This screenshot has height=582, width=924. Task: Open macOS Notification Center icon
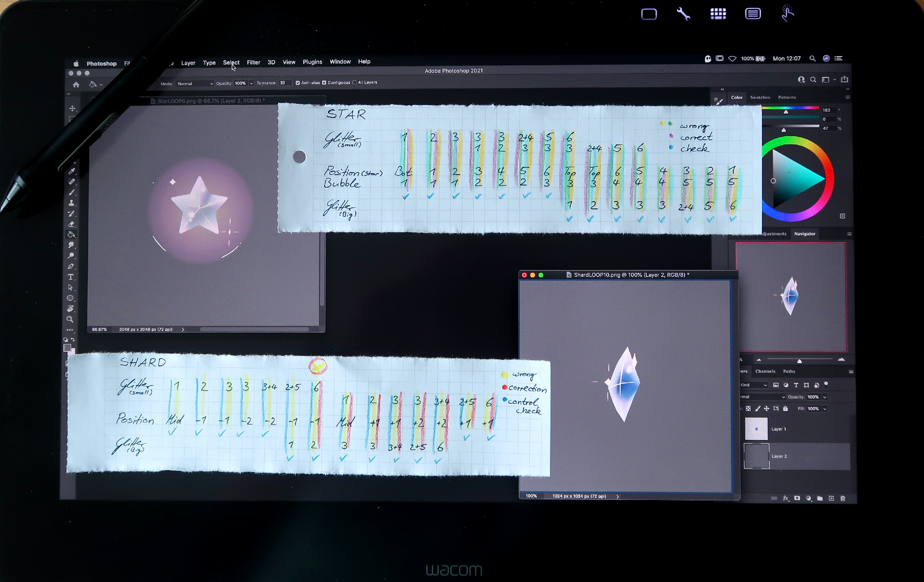(x=839, y=58)
